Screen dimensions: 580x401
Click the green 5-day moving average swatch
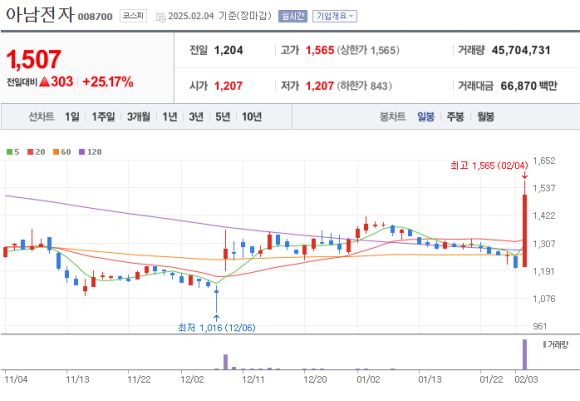pos(10,152)
